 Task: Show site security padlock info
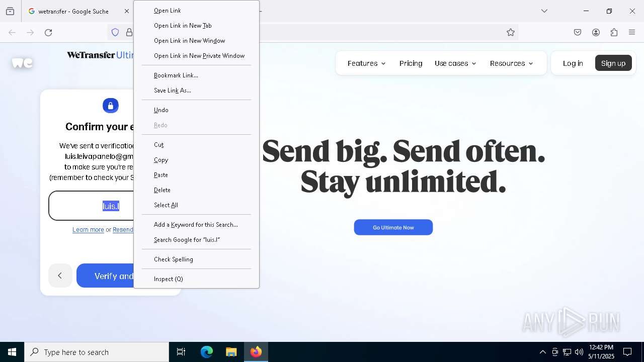[x=129, y=32]
